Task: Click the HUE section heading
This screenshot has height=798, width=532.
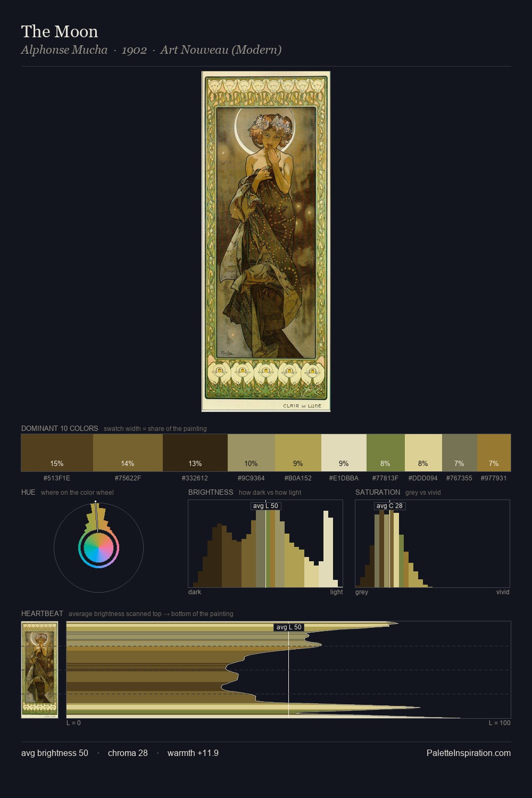Action: pyautogui.click(x=28, y=493)
